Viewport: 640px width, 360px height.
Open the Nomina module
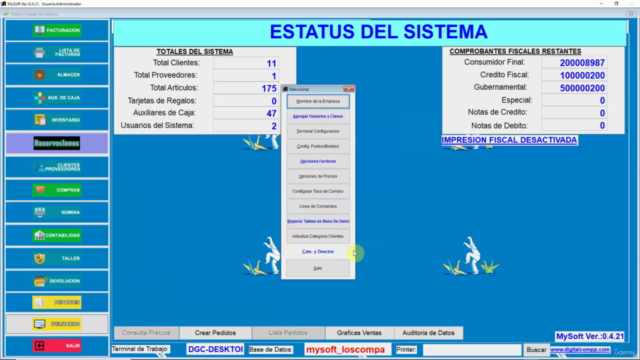point(57,212)
